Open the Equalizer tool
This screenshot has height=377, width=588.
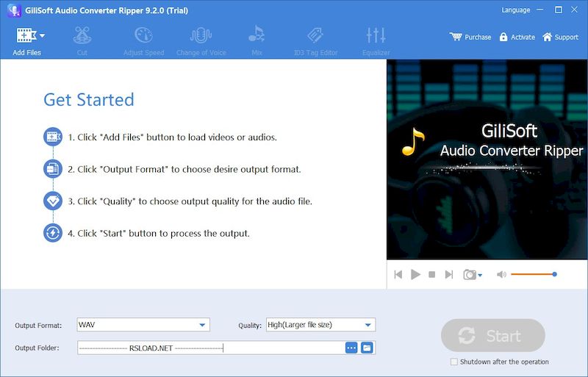click(375, 35)
